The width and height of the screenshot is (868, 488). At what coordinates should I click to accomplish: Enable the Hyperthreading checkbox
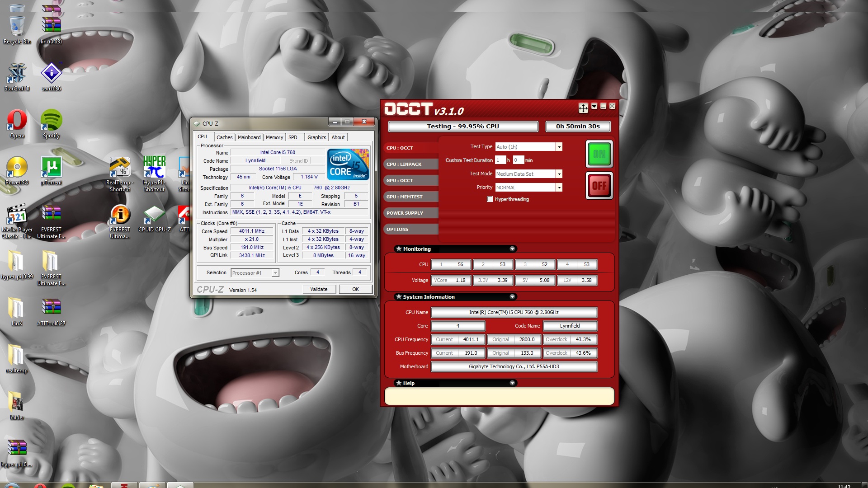(490, 199)
